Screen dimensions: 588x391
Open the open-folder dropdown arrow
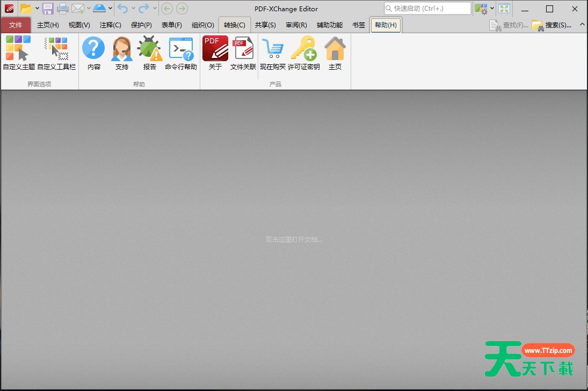point(37,8)
